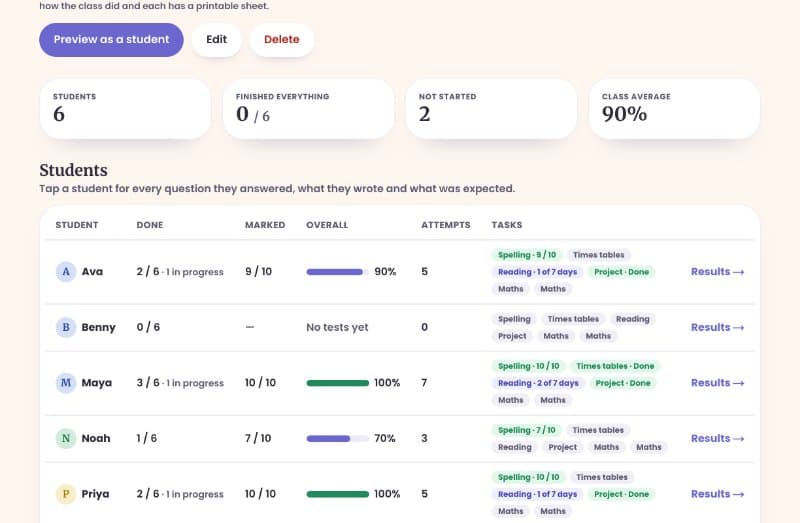Open Noah's Results link
Screen dimensions: 800x523
coord(717,438)
